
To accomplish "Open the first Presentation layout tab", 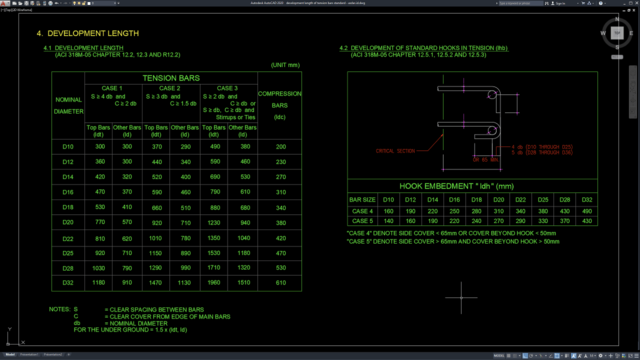I will tap(29, 355).
